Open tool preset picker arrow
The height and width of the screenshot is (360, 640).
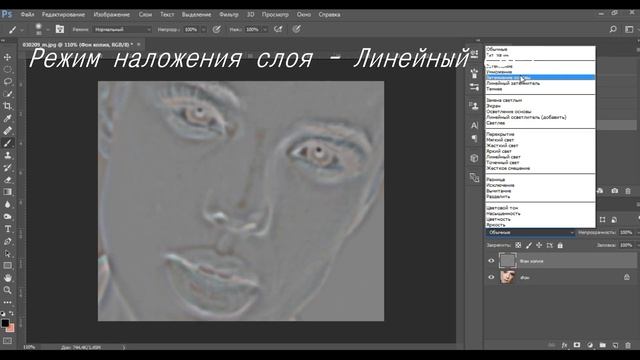click(x=22, y=29)
